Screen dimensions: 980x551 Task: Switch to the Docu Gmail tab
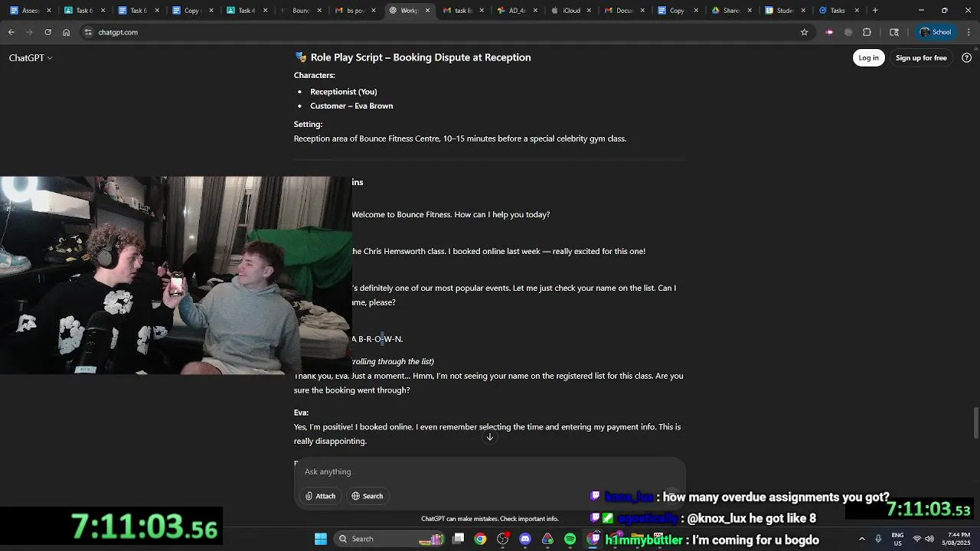point(624,11)
